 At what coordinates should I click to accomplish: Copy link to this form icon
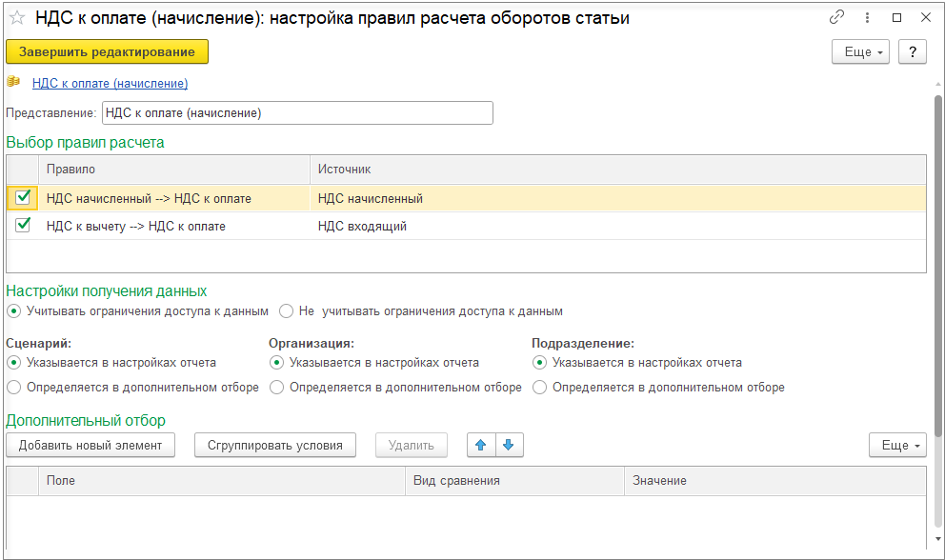837,17
